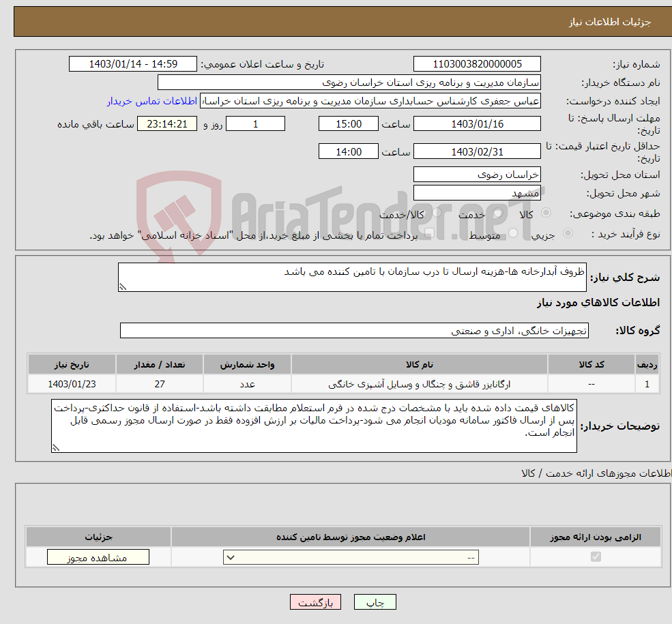Click the اعلام وضعیت مجوز header
Screen dimensions: 672x624
pyautogui.click(x=351, y=537)
